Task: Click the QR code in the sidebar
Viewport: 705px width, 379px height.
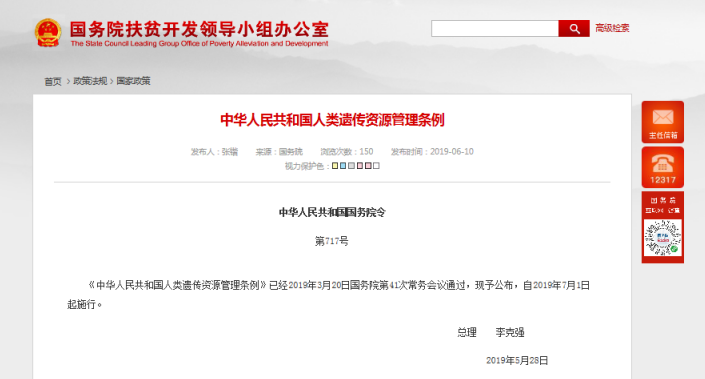Action: pyautogui.click(x=663, y=238)
